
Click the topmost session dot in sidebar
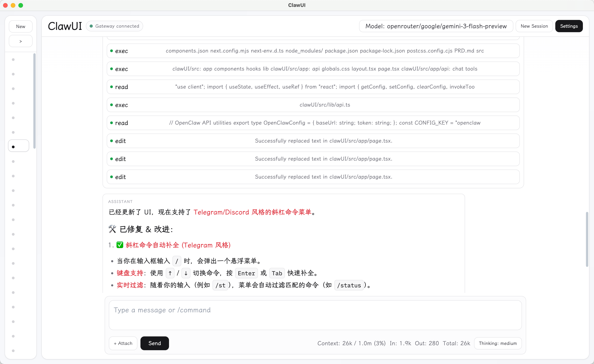coord(13,60)
